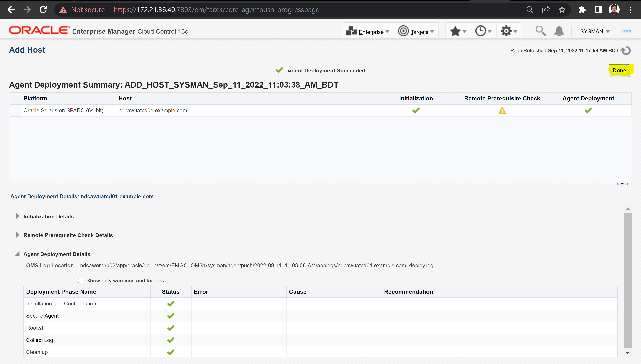641x364 pixels.
Task: Reload the page using browser refresh icon
Action: pos(43,10)
